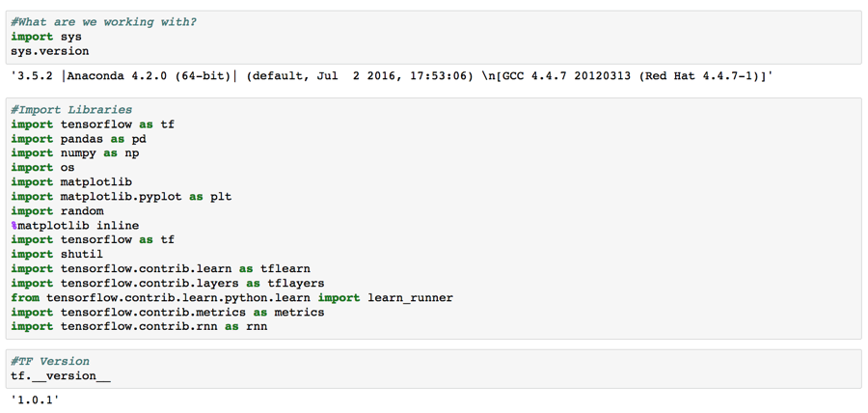Click the 'import random' line
This screenshot has width=868, height=413.
tap(57, 211)
